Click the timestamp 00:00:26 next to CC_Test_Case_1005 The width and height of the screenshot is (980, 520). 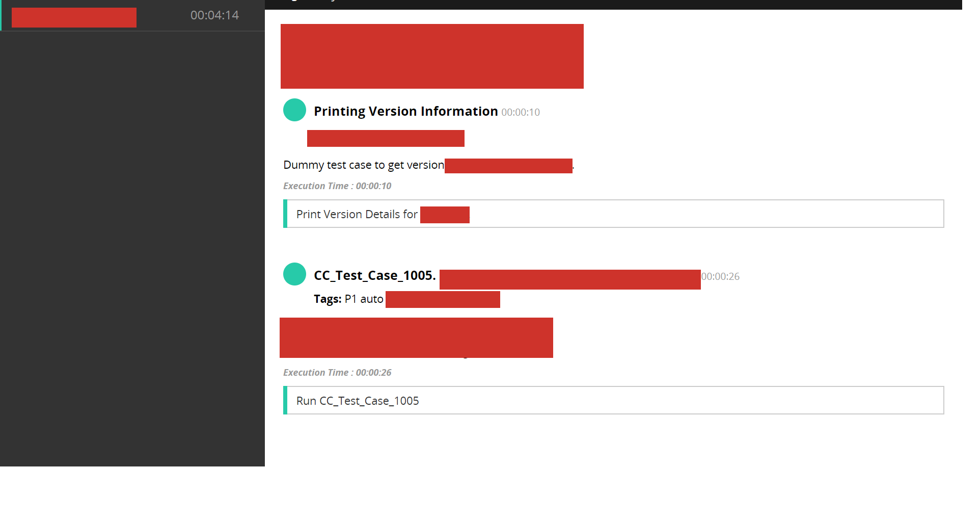tap(720, 276)
